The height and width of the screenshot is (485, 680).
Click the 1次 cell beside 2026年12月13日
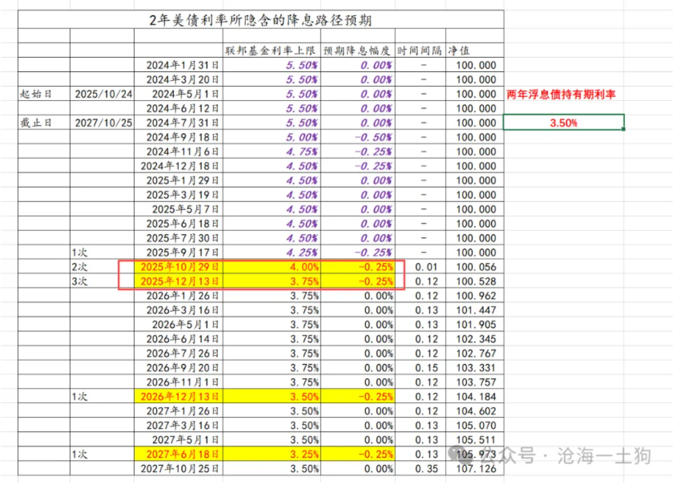102,397
